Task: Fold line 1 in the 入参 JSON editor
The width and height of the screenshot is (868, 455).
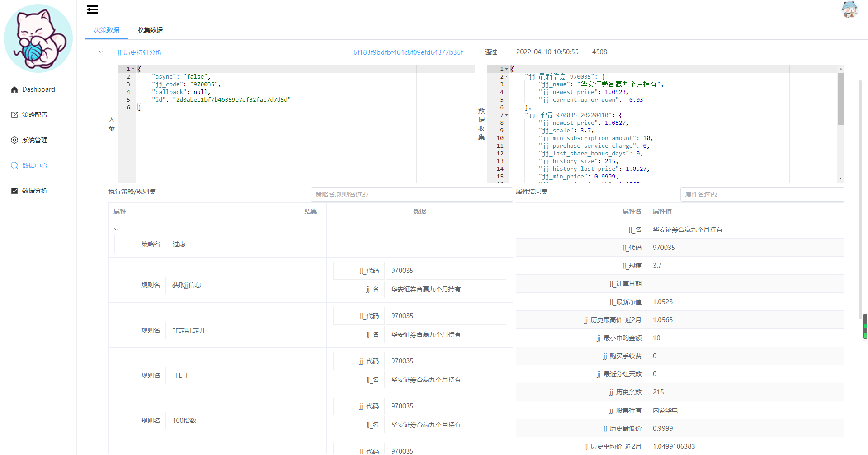Action: (133, 69)
